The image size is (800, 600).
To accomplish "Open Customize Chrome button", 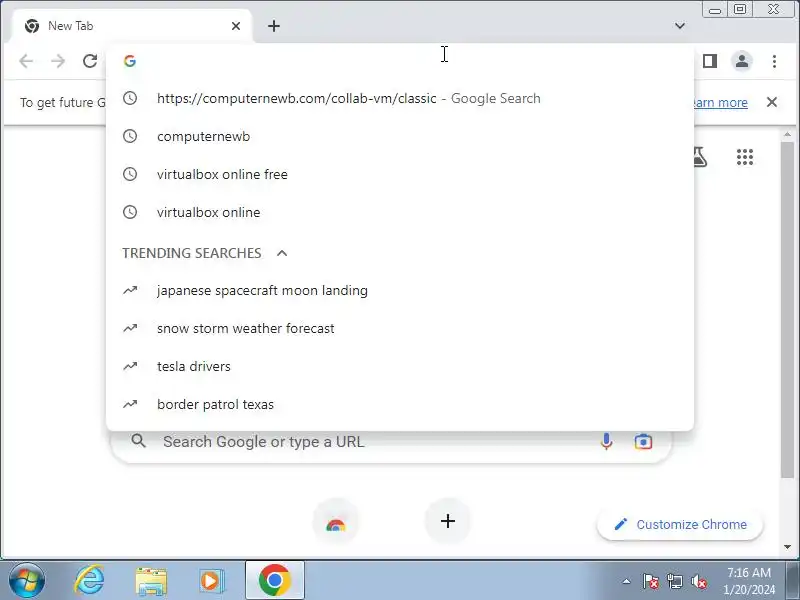I will point(680,524).
